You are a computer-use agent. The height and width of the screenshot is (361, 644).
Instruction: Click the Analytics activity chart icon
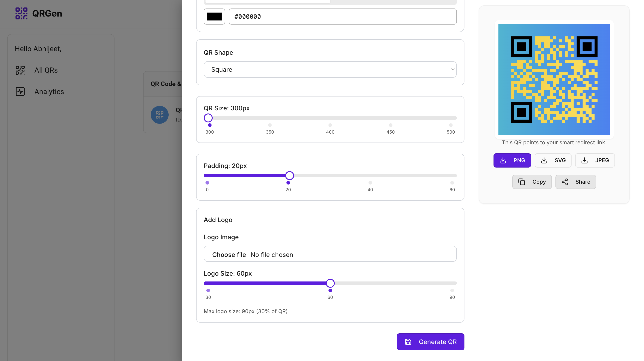pyautogui.click(x=20, y=92)
